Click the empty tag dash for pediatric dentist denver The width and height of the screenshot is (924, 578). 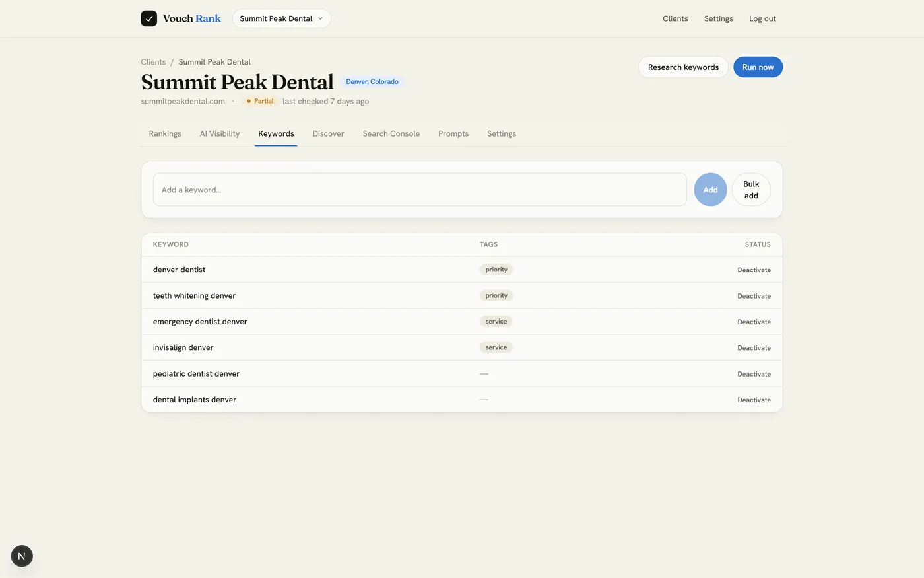[484, 374]
